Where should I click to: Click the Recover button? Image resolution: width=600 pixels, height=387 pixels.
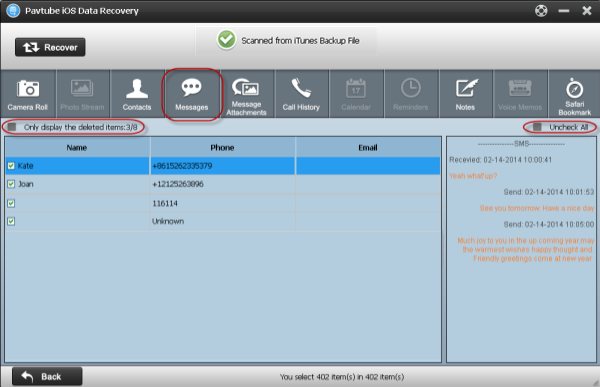coord(50,47)
